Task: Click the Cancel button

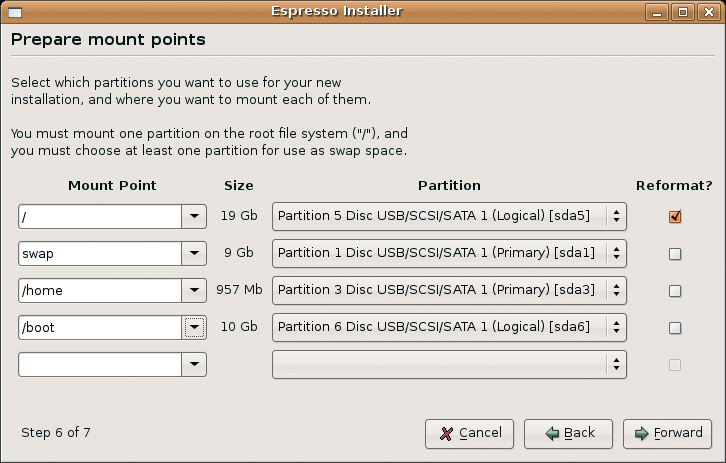Action: [469, 434]
